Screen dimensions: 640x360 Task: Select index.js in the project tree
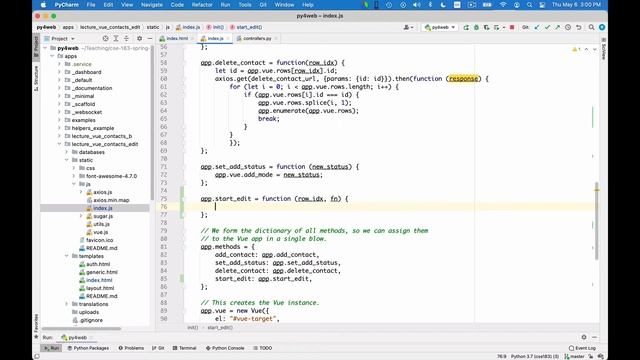click(102, 208)
